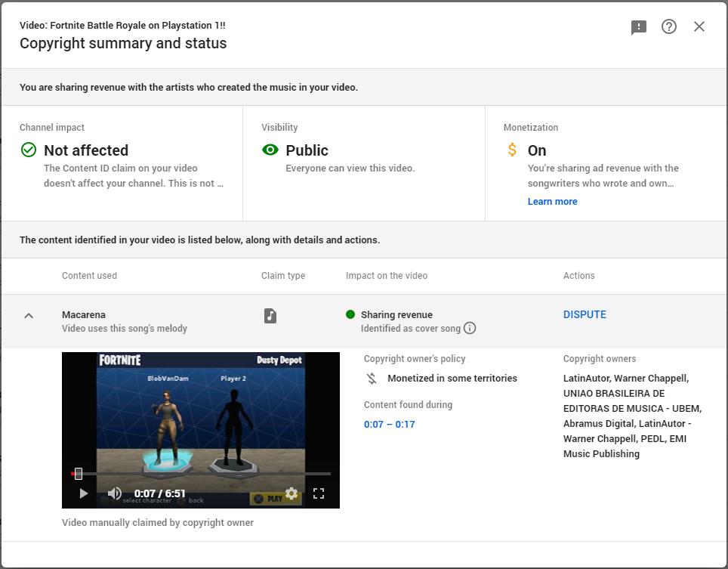Play the video preview
Screen dimensions: 728x569
pos(83,493)
